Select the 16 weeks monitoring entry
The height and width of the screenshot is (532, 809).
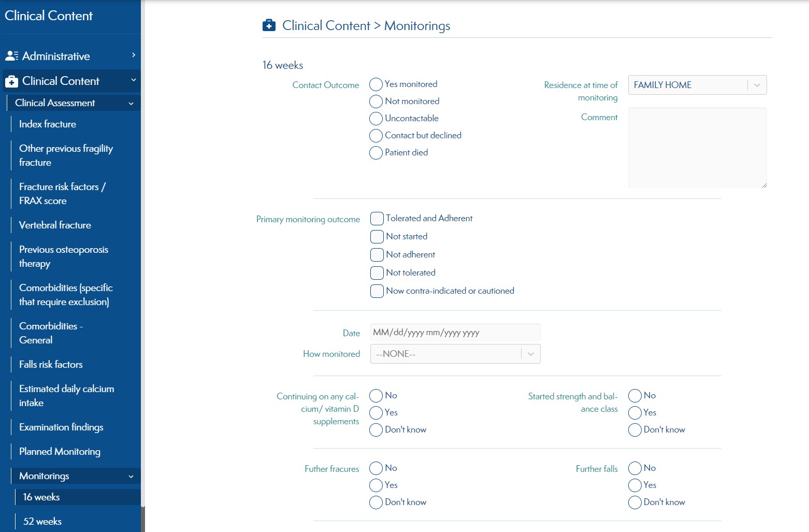click(x=78, y=497)
